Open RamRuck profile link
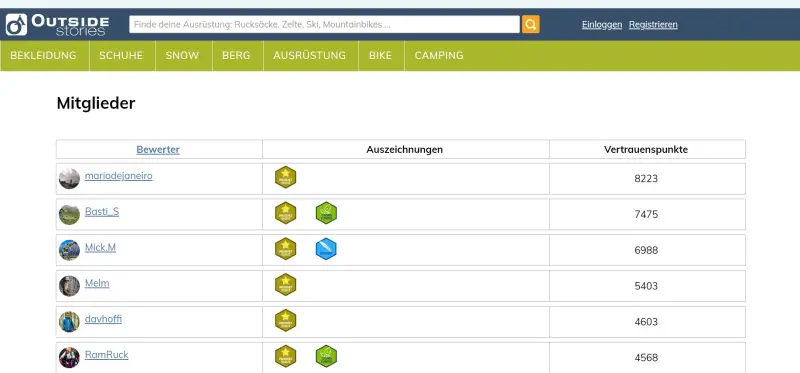 107,355
